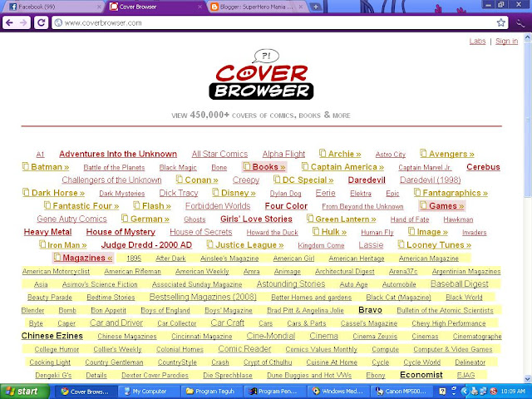532x399 pixels.
Task: Click the page icon next to Dark Horse
Action: [x=26, y=192]
